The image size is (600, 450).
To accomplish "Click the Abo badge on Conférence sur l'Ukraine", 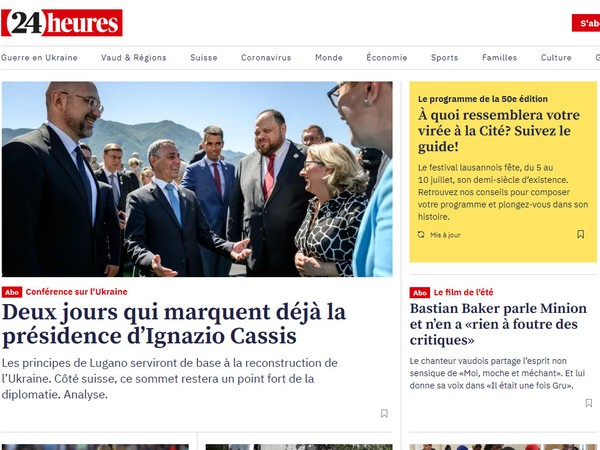I will [x=12, y=292].
